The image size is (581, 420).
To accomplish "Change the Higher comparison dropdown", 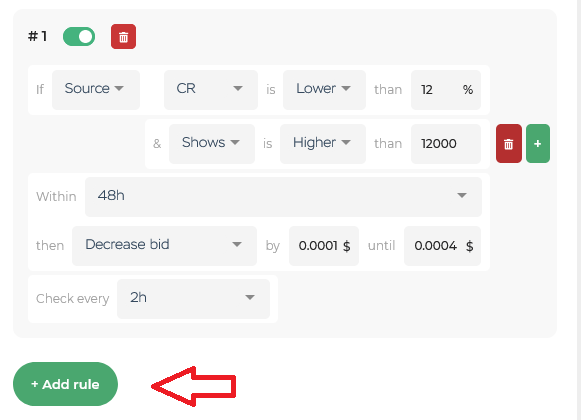I will tap(323, 144).
